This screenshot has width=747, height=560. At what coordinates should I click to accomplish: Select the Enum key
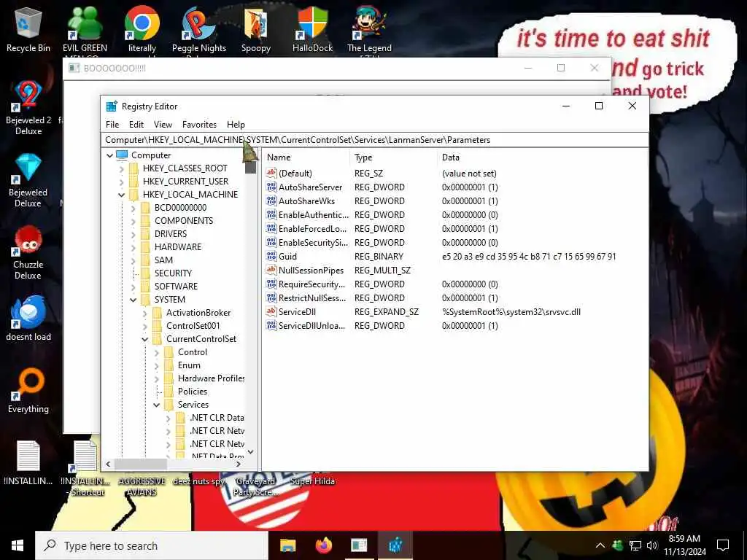(x=189, y=365)
